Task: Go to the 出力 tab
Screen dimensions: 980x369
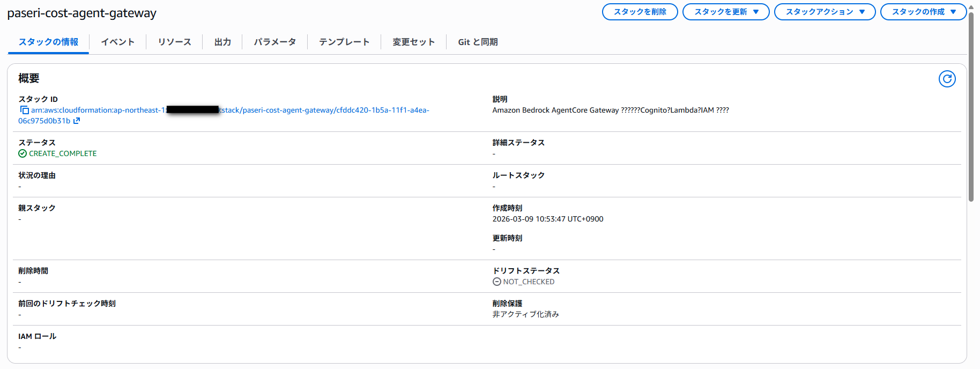Action: click(222, 42)
